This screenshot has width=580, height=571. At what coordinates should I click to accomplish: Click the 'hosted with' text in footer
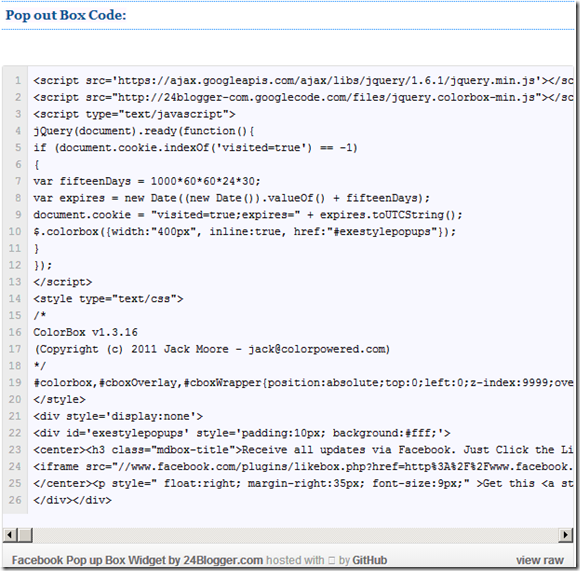pyautogui.click(x=295, y=560)
